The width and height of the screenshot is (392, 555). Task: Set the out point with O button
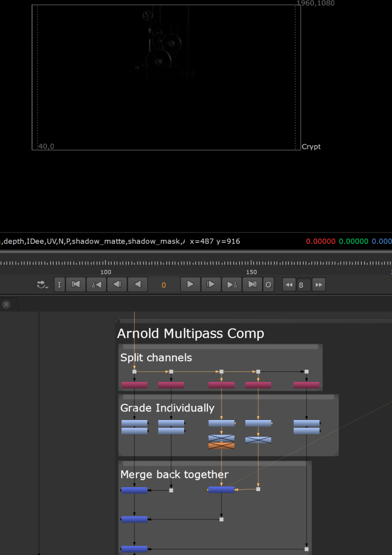(x=269, y=285)
